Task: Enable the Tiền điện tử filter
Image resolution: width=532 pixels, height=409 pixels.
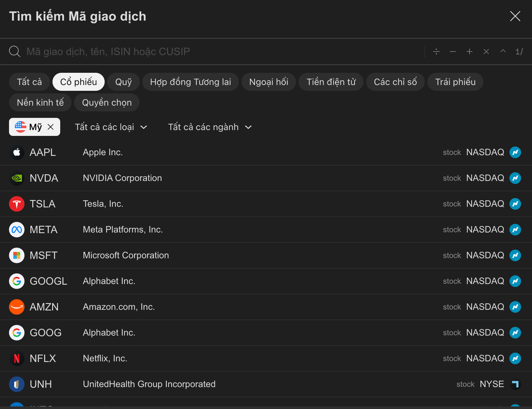Action: tap(331, 82)
